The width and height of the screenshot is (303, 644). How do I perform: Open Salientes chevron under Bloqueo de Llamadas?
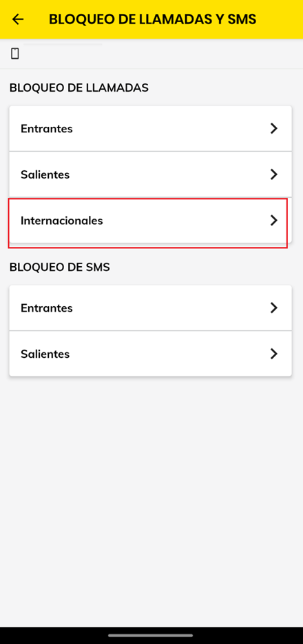coord(274,174)
